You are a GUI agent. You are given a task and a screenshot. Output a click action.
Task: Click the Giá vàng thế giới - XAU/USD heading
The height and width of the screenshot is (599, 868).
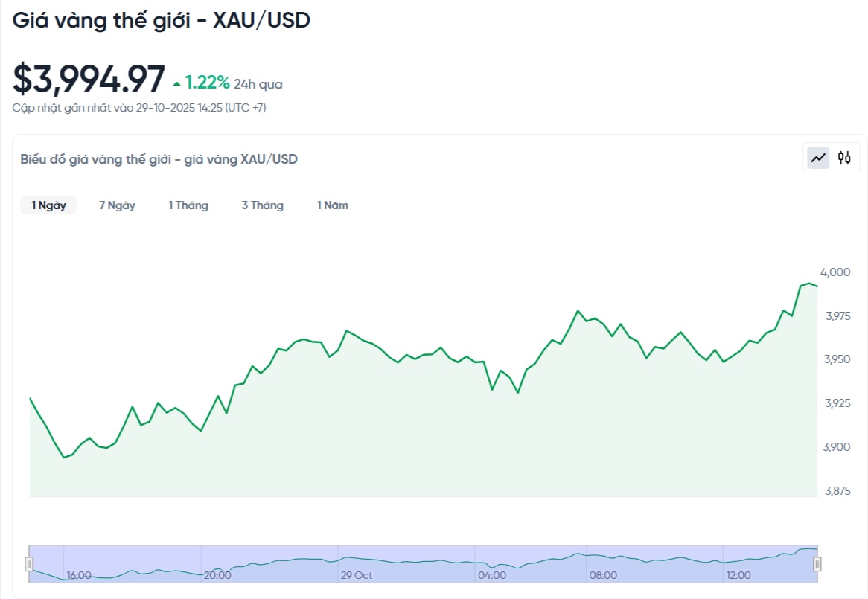162,20
